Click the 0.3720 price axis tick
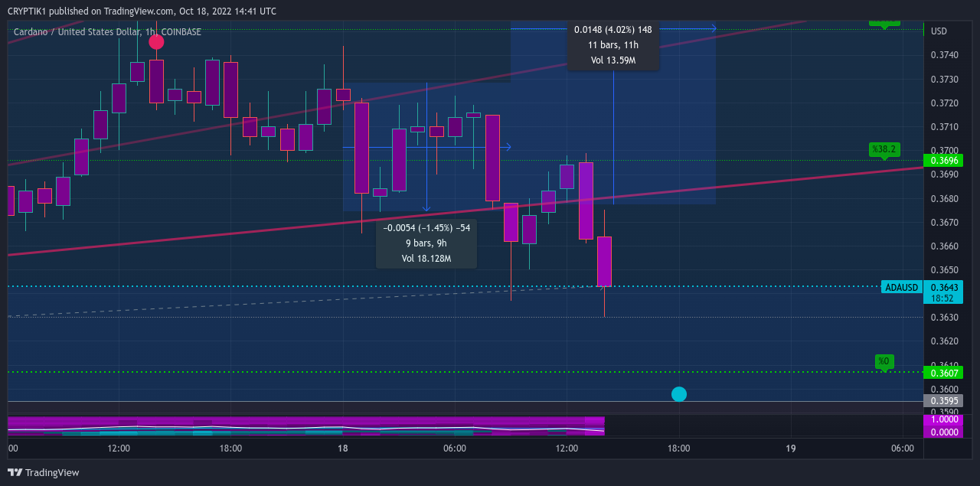This screenshot has width=980, height=486. pos(944,103)
